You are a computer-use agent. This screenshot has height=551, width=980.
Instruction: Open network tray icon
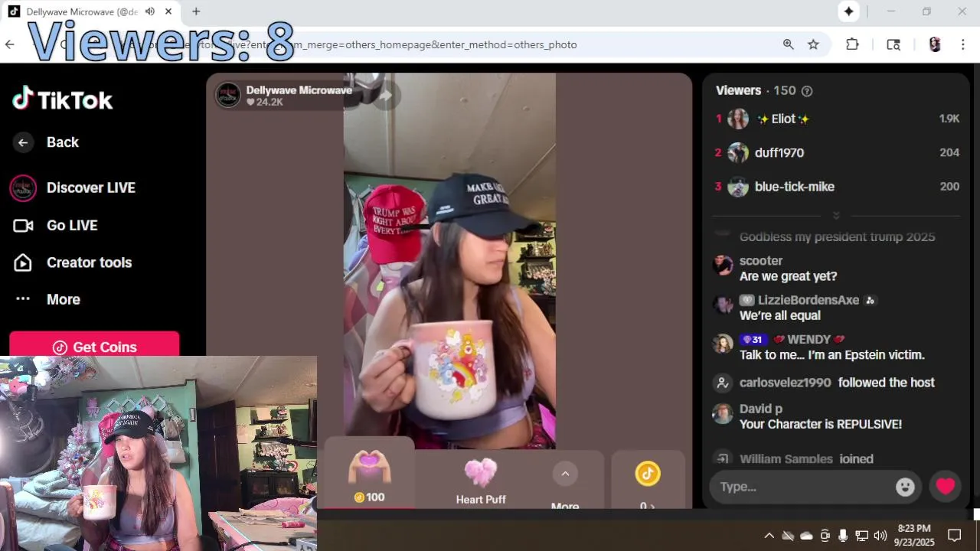click(861, 536)
